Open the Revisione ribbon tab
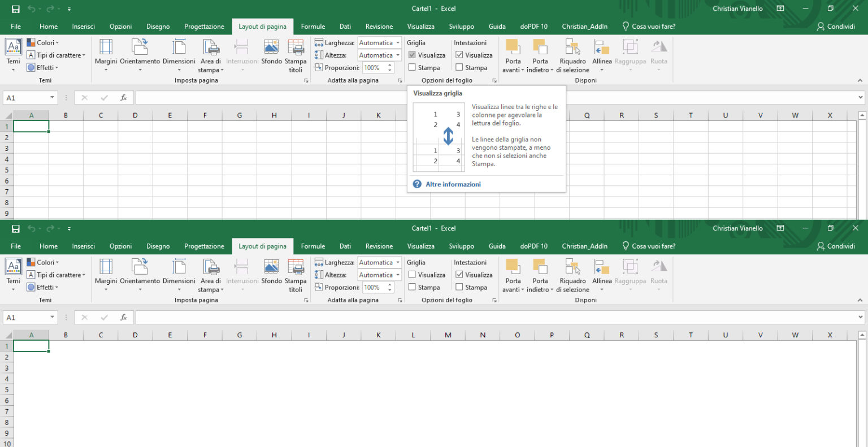 pyautogui.click(x=379, y=26)
